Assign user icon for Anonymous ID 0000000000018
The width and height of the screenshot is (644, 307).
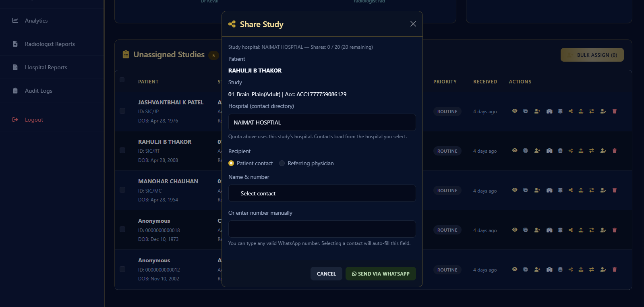click(x=537, y=230)
